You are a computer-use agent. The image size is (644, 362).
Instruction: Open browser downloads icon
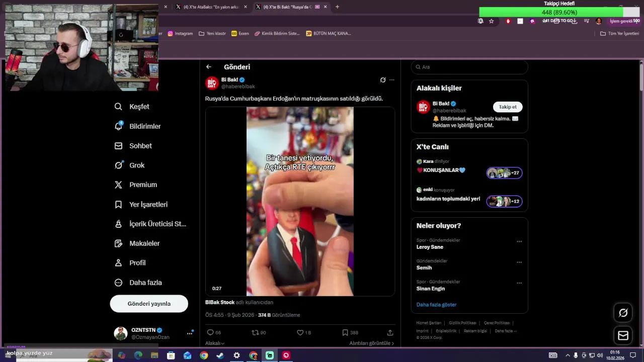tap(576, 21)
